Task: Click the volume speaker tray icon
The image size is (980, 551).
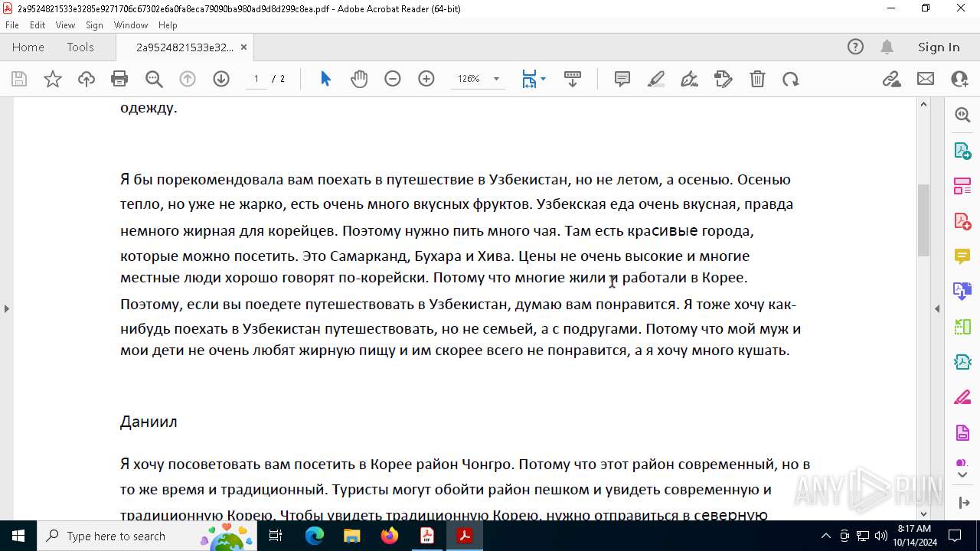Action: point(880,536)
